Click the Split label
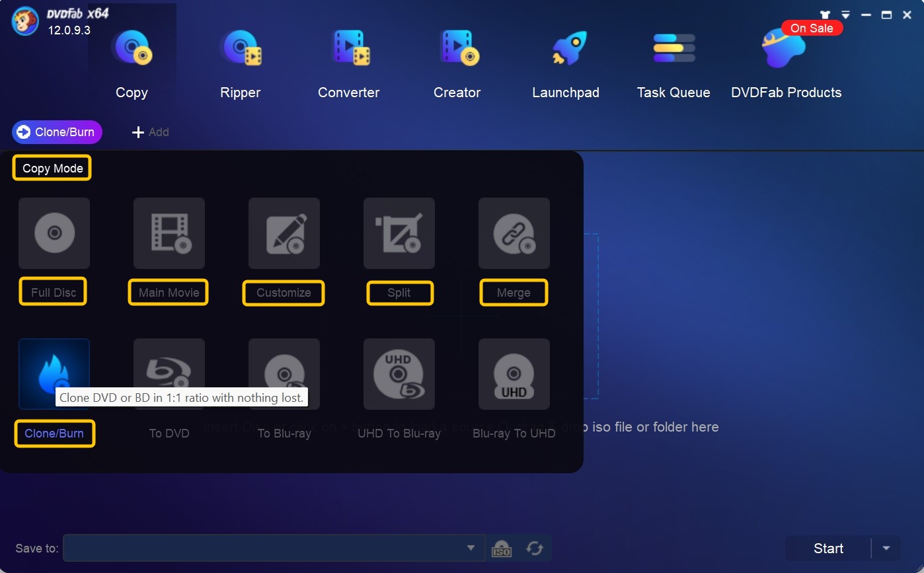The width and height of the screenshot is (924, 573). (399, 292)
